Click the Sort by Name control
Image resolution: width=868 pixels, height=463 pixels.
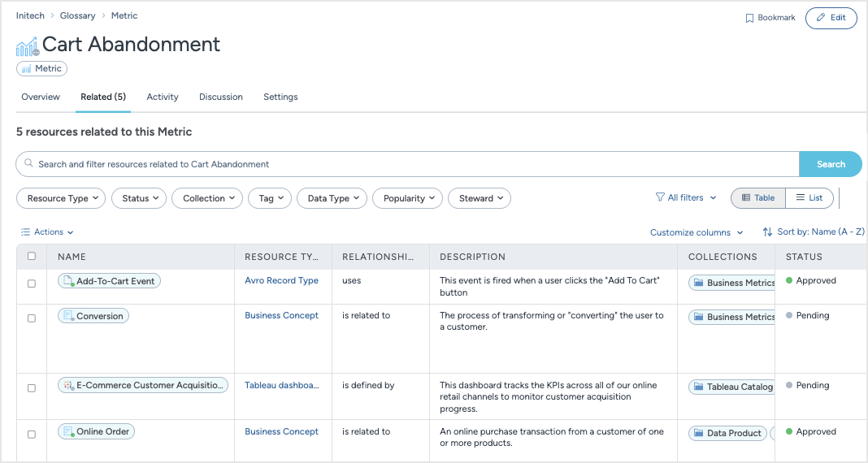pyautogui.click(x=814, y=232)
